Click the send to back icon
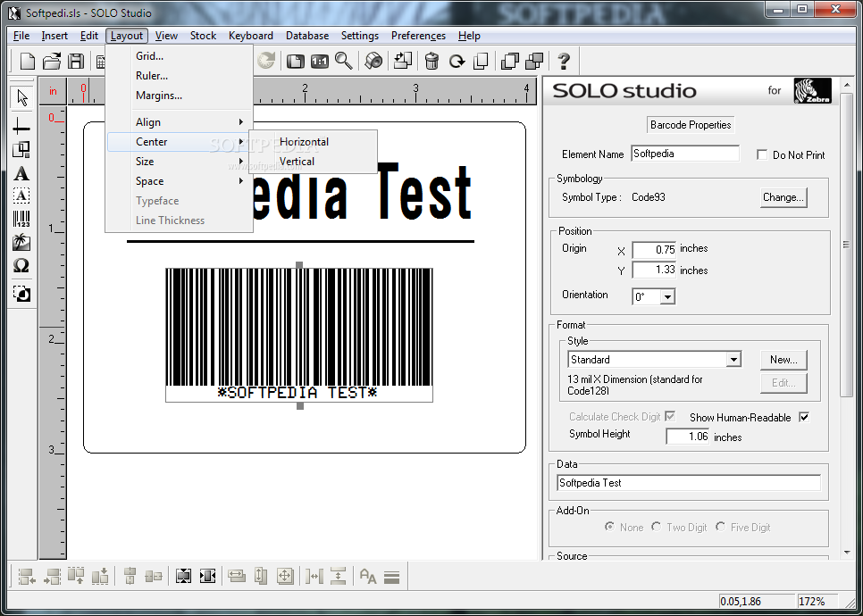The width and height of the screenshot is (863, 616). coord(534,61)
